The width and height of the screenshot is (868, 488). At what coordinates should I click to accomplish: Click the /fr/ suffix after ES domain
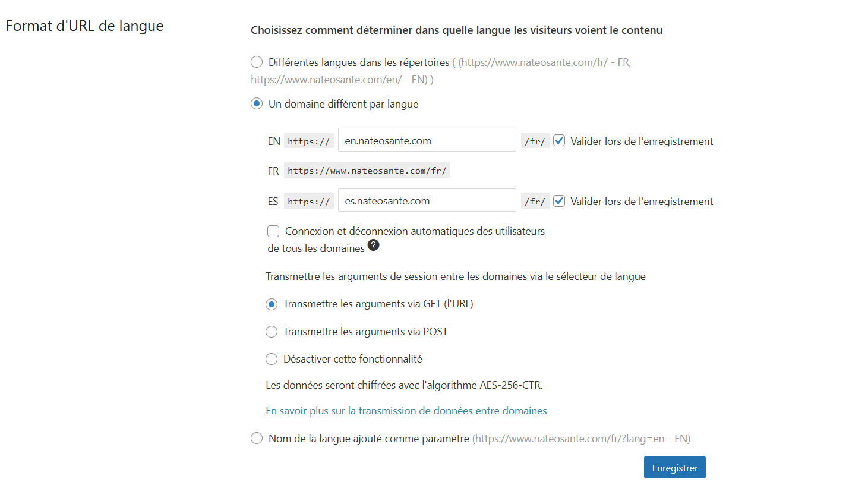pyautogui.click(x=535, y=202)
